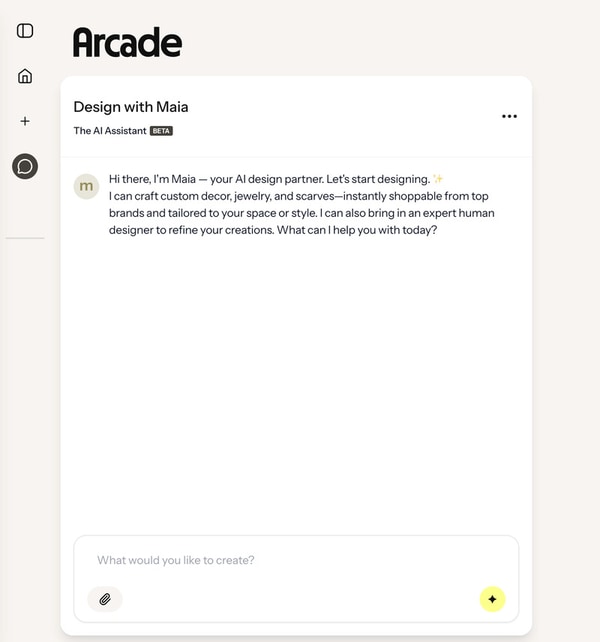
Task: Click the sparkles emoji in the greeting
Action: (438, 179)
